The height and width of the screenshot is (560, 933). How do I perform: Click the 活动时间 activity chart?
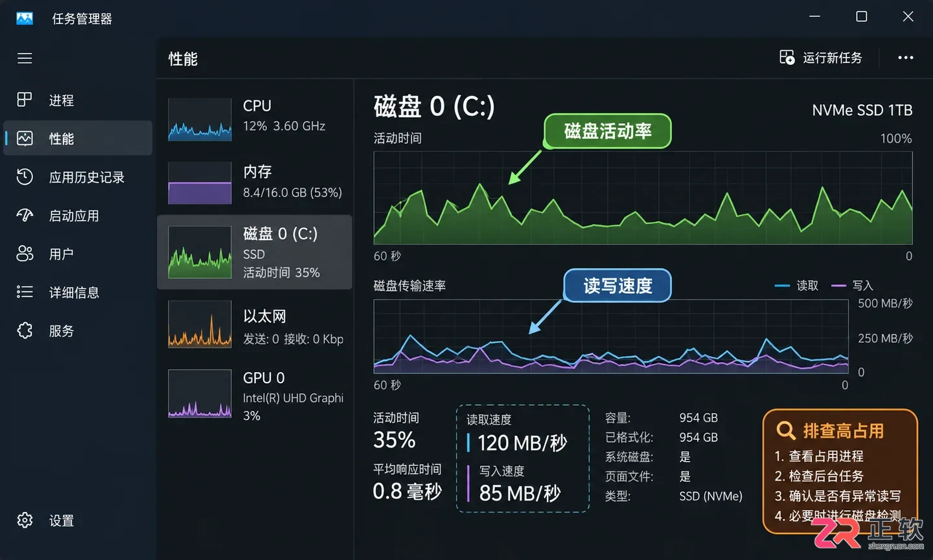tap(643, 197)
